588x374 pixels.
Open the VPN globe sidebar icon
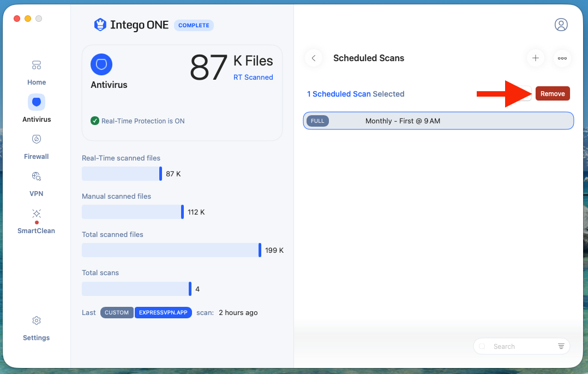point(37,176)
